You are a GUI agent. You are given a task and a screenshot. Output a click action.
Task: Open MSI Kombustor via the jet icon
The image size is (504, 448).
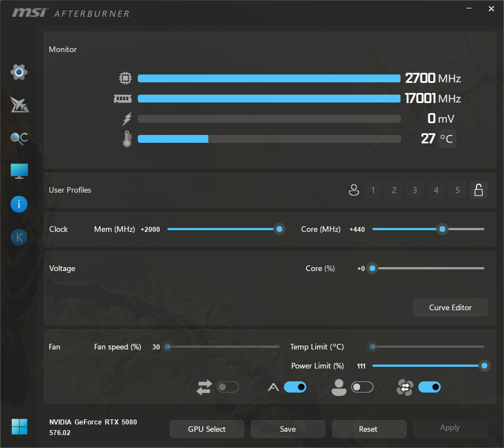pyautogui.click(x=19, y=105)
